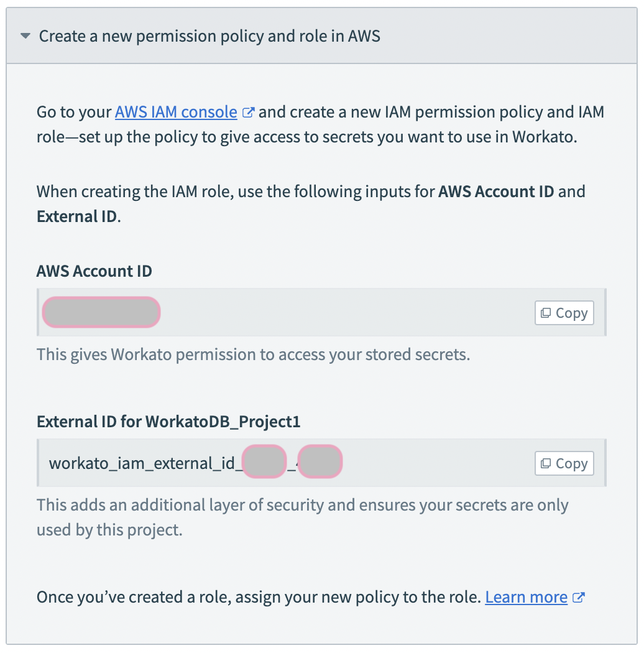
Task: Click the external-link icon after AWS IAM console
Action: click(249, 111)
